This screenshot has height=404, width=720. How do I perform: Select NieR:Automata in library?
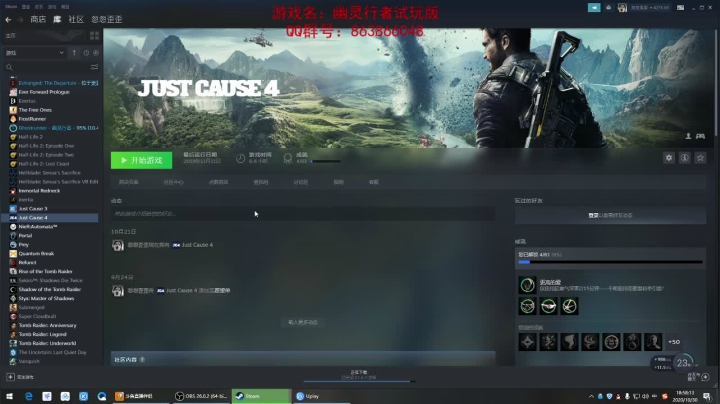point(38,226)
